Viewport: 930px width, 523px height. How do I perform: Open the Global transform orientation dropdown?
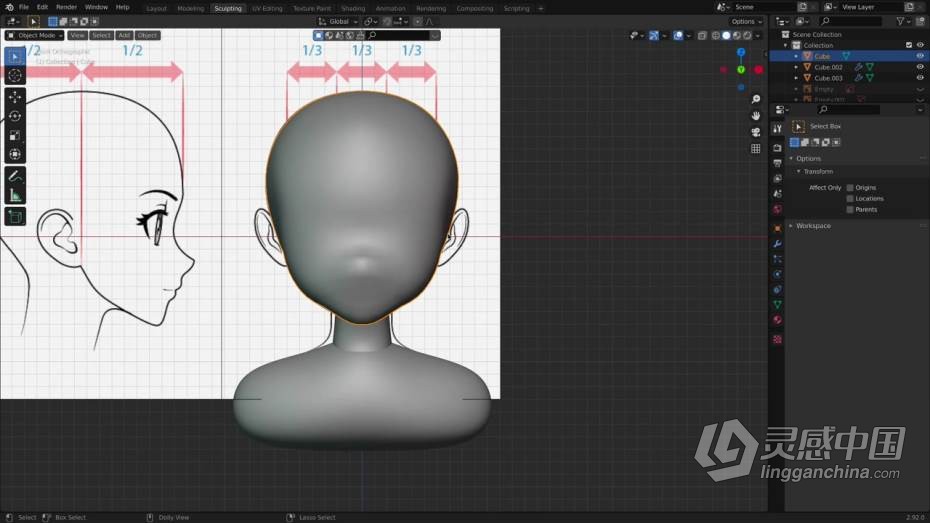tap(338, 21)
